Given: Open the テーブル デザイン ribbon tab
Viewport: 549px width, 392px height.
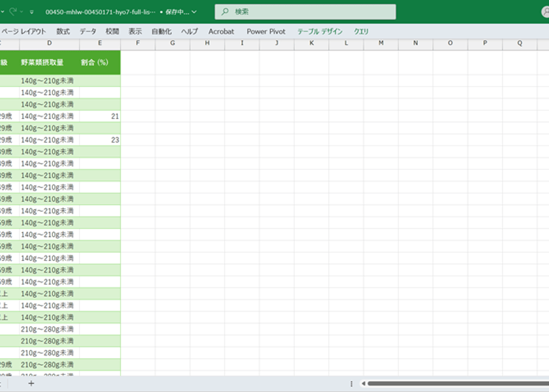Looking at the screenshot, I should (320, 31).
